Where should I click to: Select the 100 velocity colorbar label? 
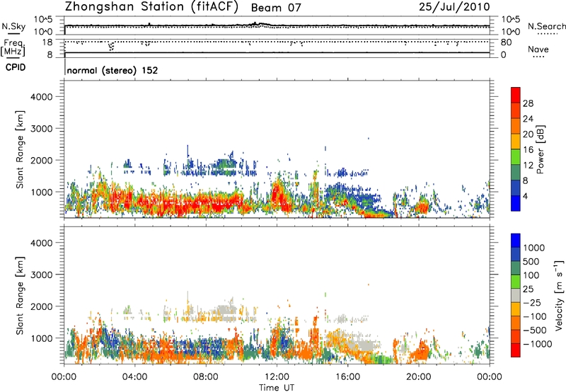[x=531, y=275]
